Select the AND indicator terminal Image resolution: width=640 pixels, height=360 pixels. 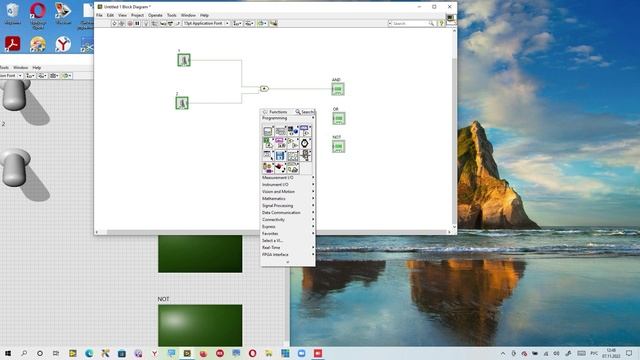click(x=338, y=89)
